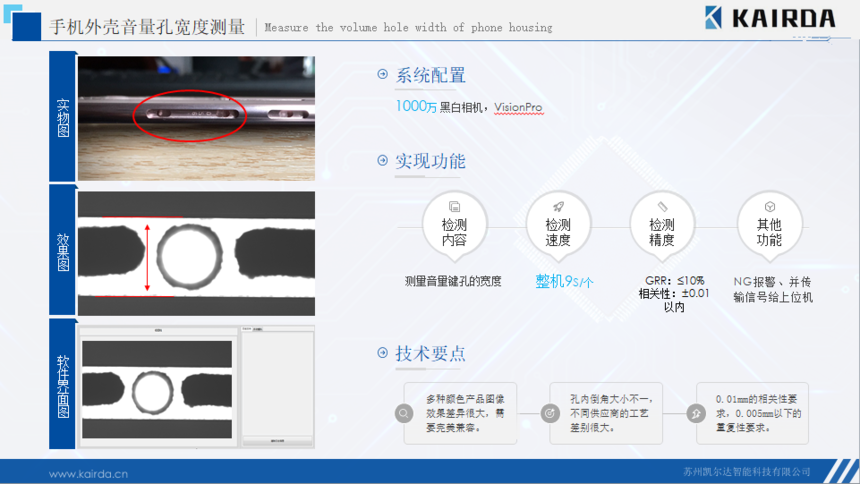Click the red measurement arrow in effect image
860x484 pixels.
[x=147, y=257]
